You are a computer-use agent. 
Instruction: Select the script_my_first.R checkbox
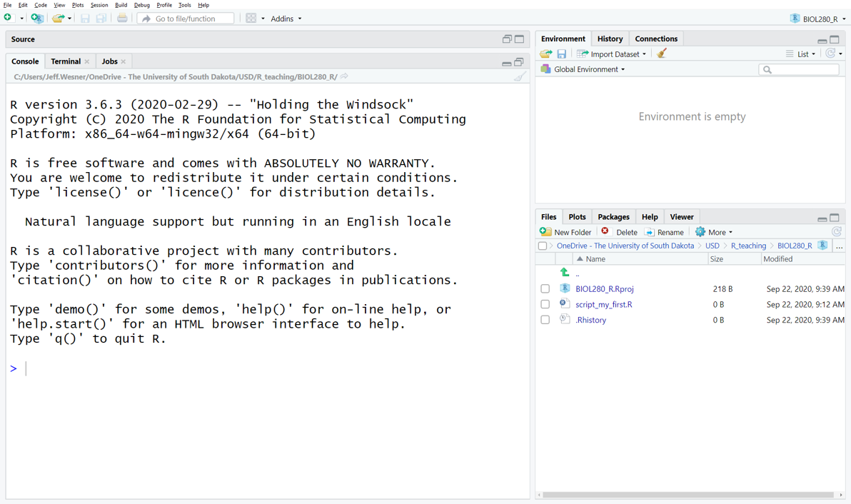click(x=545, y=305)
